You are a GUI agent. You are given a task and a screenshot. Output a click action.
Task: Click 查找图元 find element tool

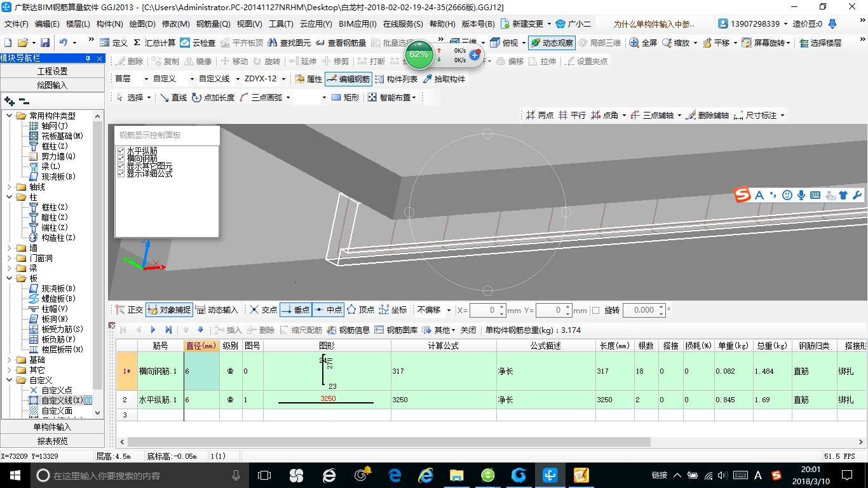[289, 43]
